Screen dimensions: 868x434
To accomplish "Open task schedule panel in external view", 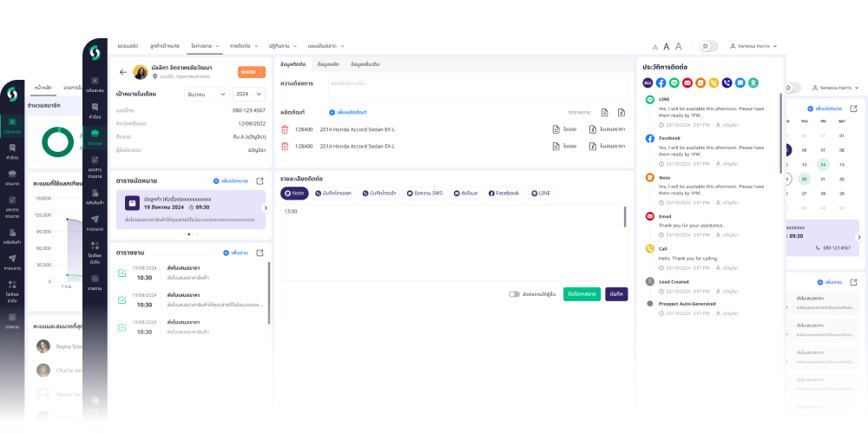I will (x=260, y=253).
